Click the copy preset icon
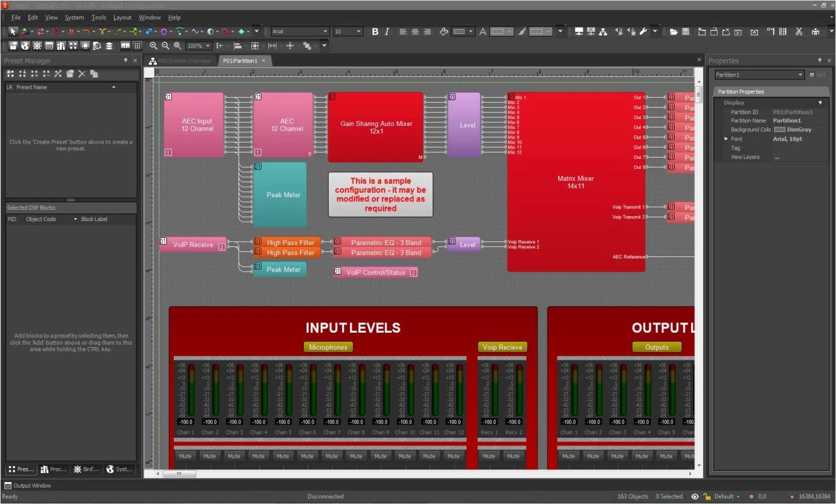 (94, 74)
